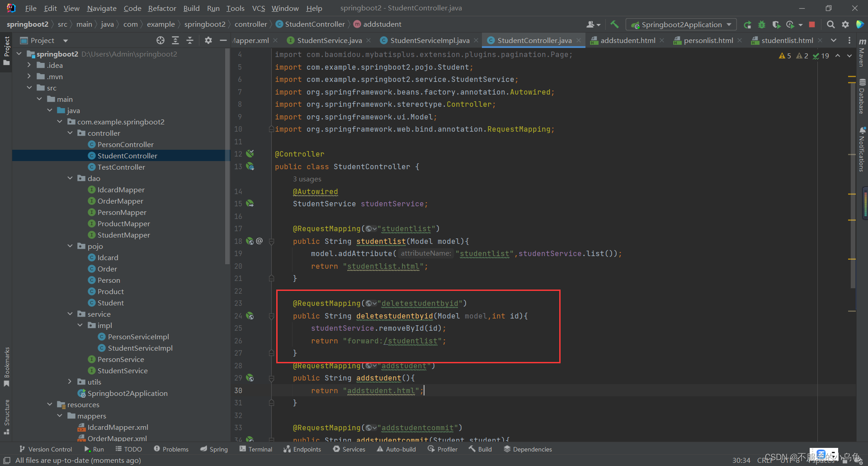Switch to addstudent.html tab
Viewport: 868px width, 466px height.
628,40
